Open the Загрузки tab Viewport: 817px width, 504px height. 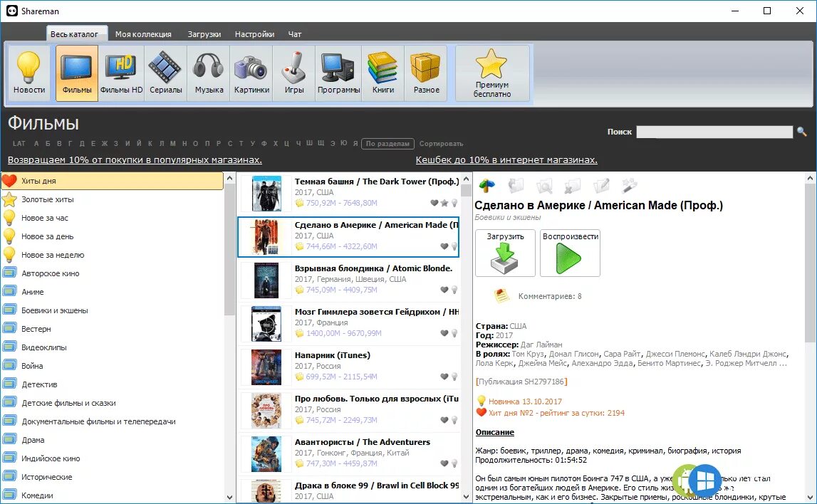click(204, 34)
